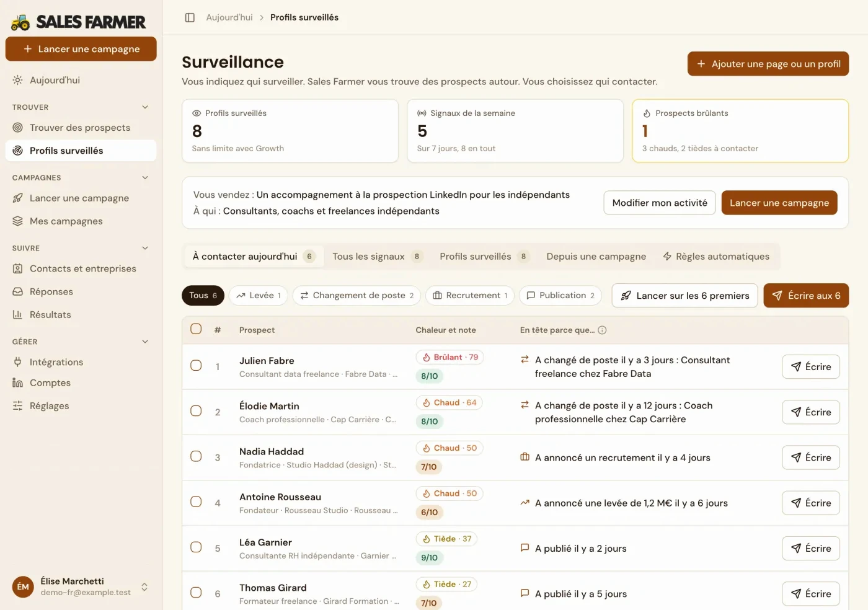Click the flame icon on Prospects brûlants card

point(647,113)
